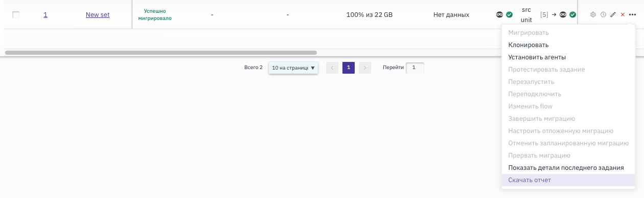This screenshot has width=644, height=198.
Task: Click the horizontal scrollbar under the table
Action: pos(161,53)
